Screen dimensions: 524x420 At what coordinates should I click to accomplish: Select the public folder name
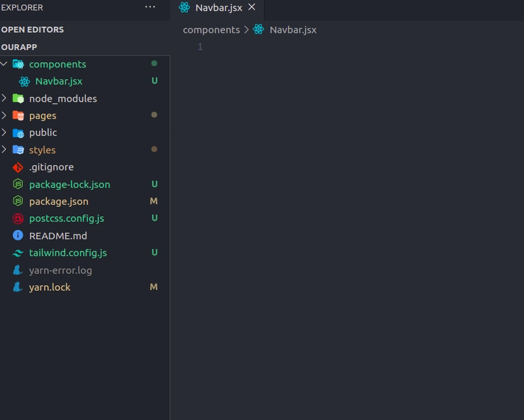click(x=43, y=133)
